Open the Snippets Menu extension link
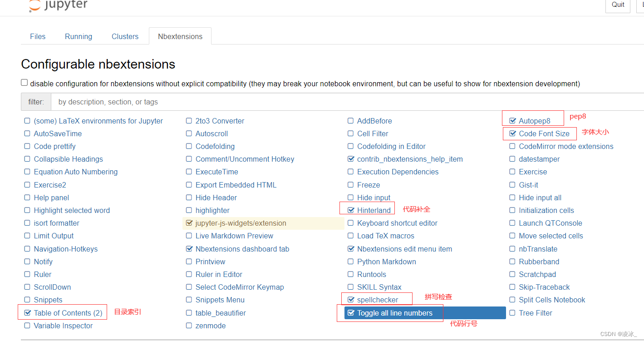Image resolution: width=644 pixels, height=341 pixels. pyautogui.click(x=220, y=300)
